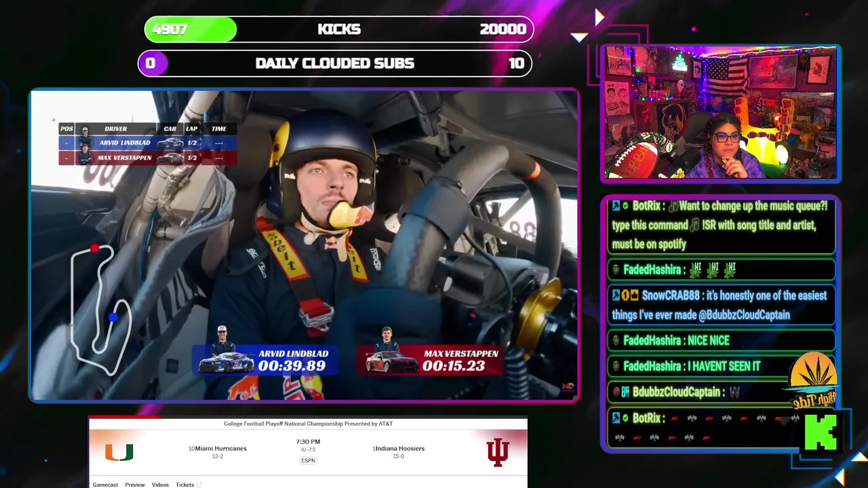The width and height of the screenshot is (868, 488).
Task: Click the moderator badge on BotRix's music queue message
Action: [x=616, y=205]
